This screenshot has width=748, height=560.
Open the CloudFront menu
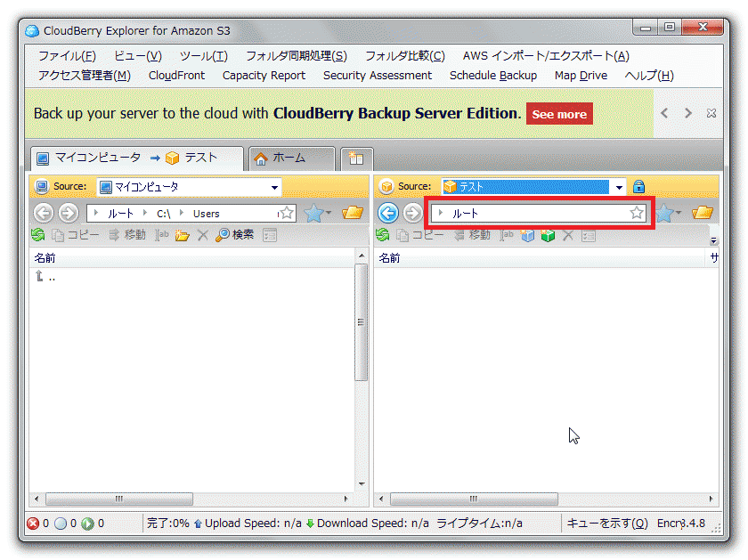(x=176, y=76)
